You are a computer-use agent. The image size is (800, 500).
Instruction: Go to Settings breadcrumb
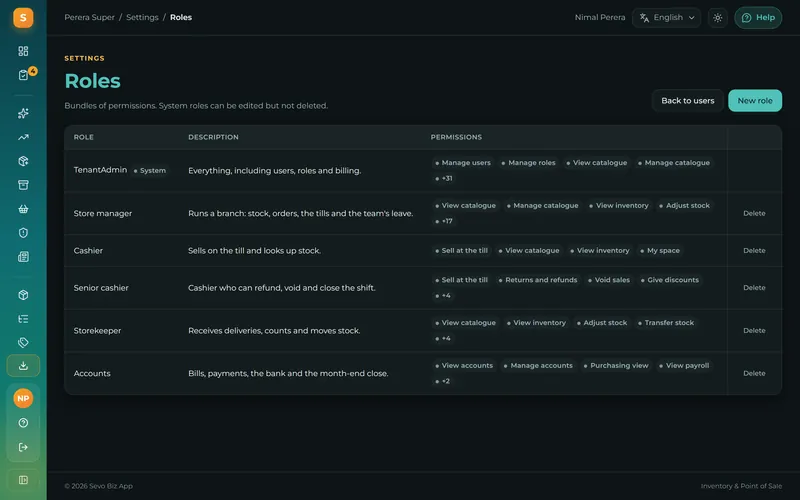click(x=142, y=17)
